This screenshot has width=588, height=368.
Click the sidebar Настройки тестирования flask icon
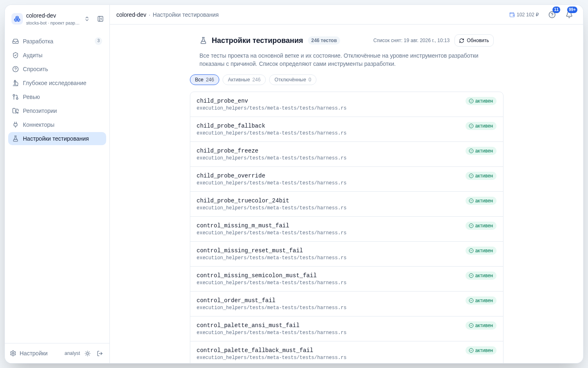click(16, 139)
